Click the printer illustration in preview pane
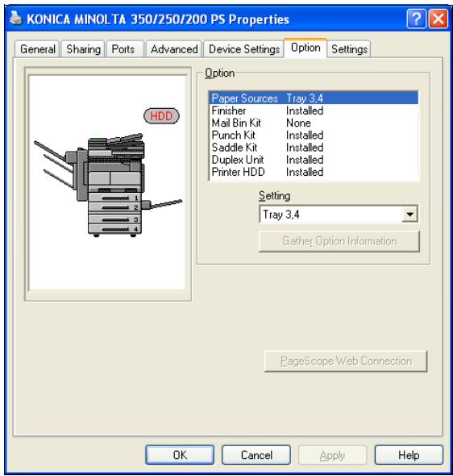 click(x=108, y=186)
